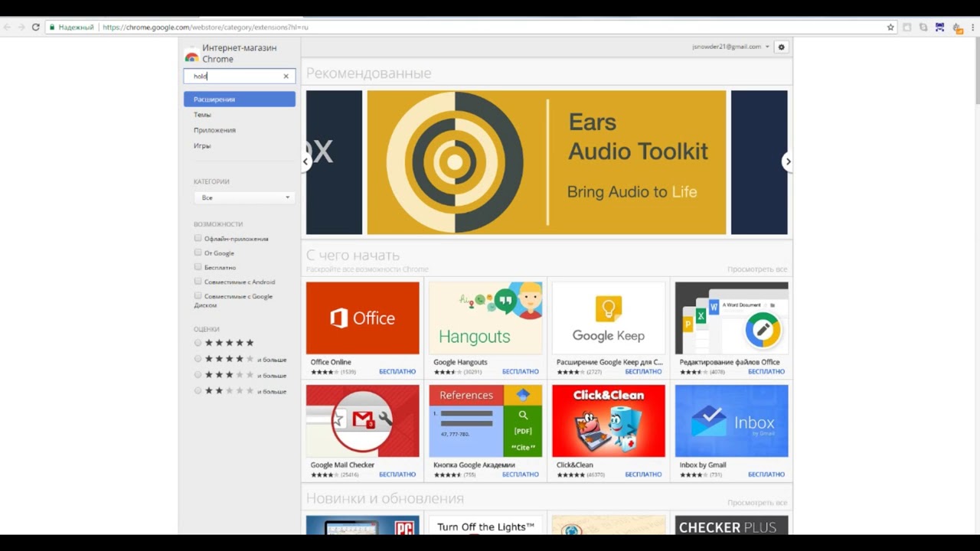The image size is (980, 551).
Task: Enable the Совместимые с Google Диском checkbox
Action: tap(198, 295)
